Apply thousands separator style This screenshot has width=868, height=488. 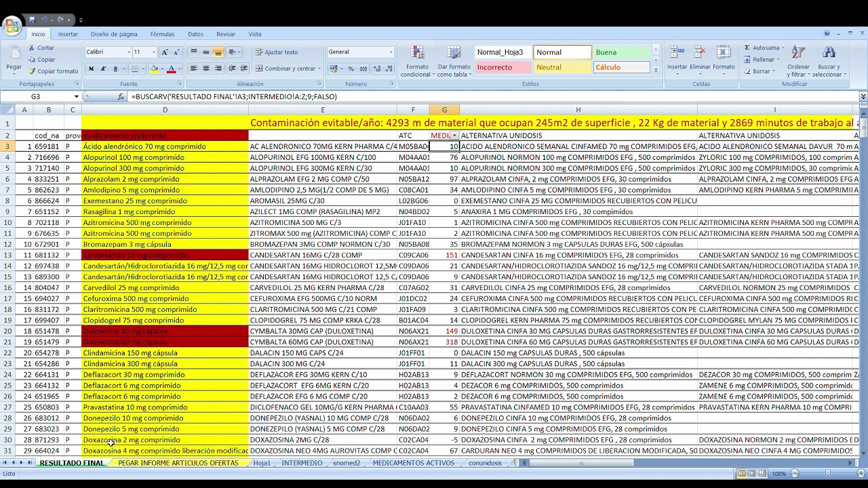coord(363,68)
